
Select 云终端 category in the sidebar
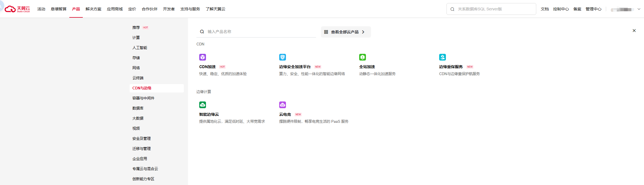(138, 78)
